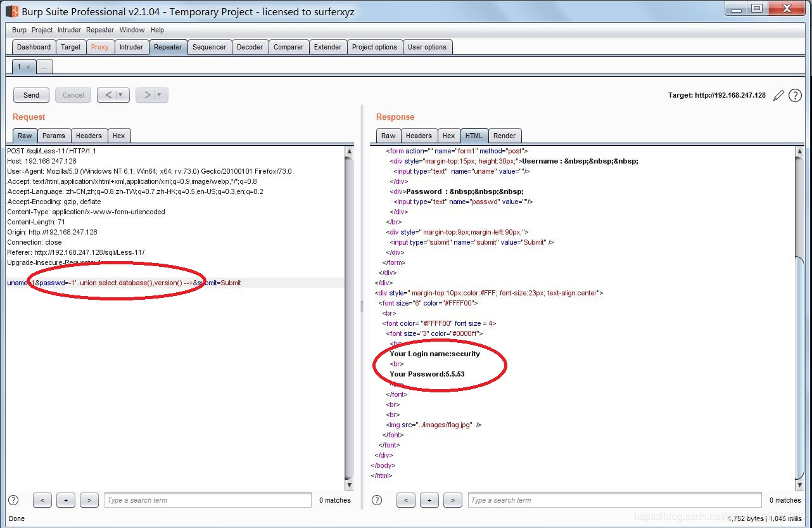Switch to the Extender tab
This screenshot has width=812, height=528.
[x=328, y=47]
